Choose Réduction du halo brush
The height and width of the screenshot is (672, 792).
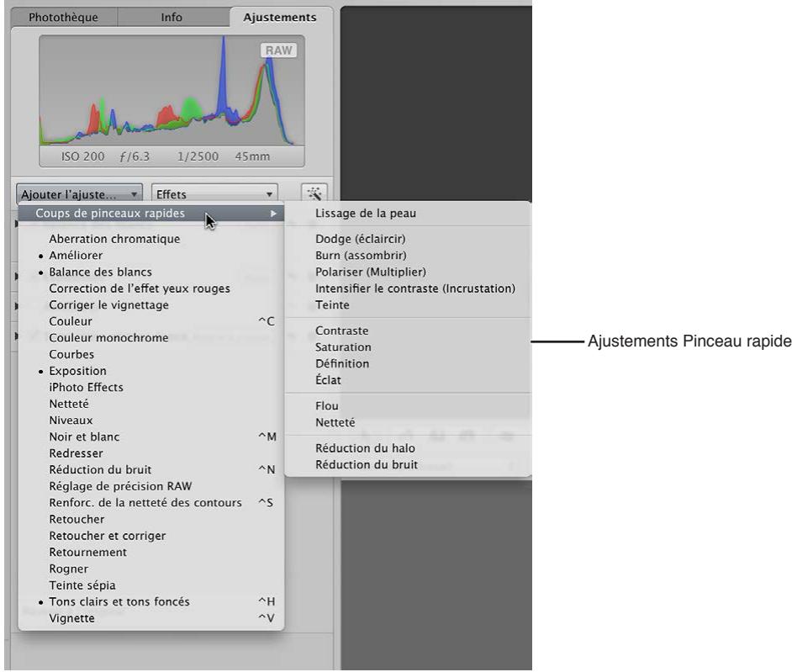408,448
